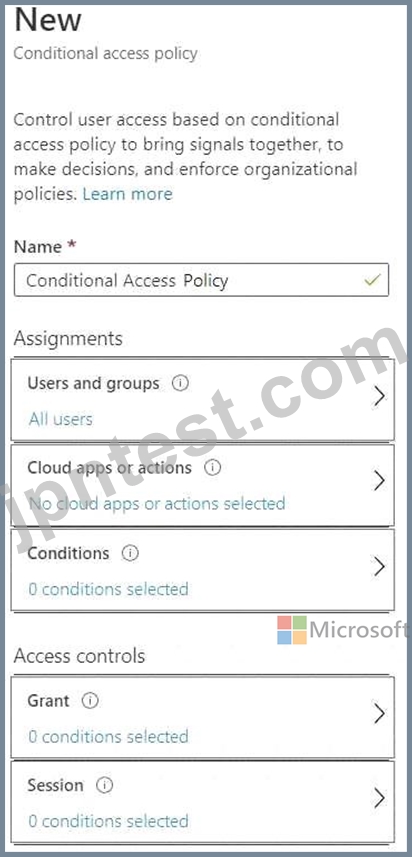The image size is (412, 857).
Task: Expand the Cloud apps or actions chevron
Action: click(x=379, y=481)
